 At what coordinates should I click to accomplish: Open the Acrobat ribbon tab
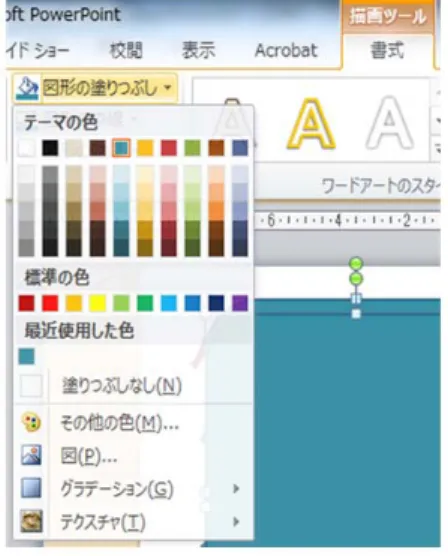pos(286,50)
